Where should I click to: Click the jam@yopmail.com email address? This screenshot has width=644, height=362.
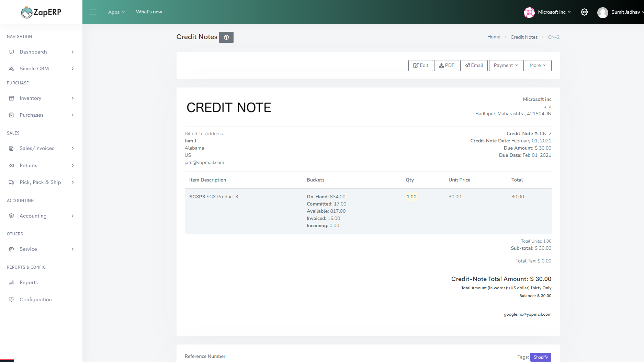tap(204, 162)
